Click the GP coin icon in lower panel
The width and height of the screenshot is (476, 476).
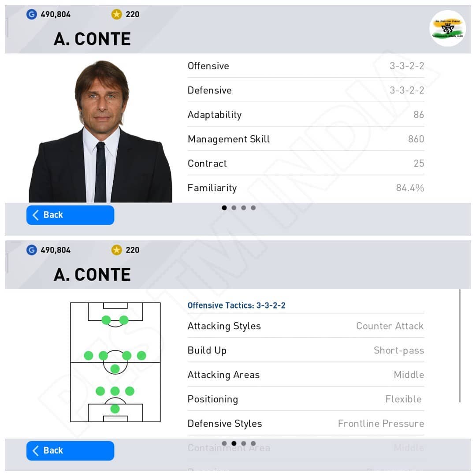pyautogui.click(x=32, y=250)
